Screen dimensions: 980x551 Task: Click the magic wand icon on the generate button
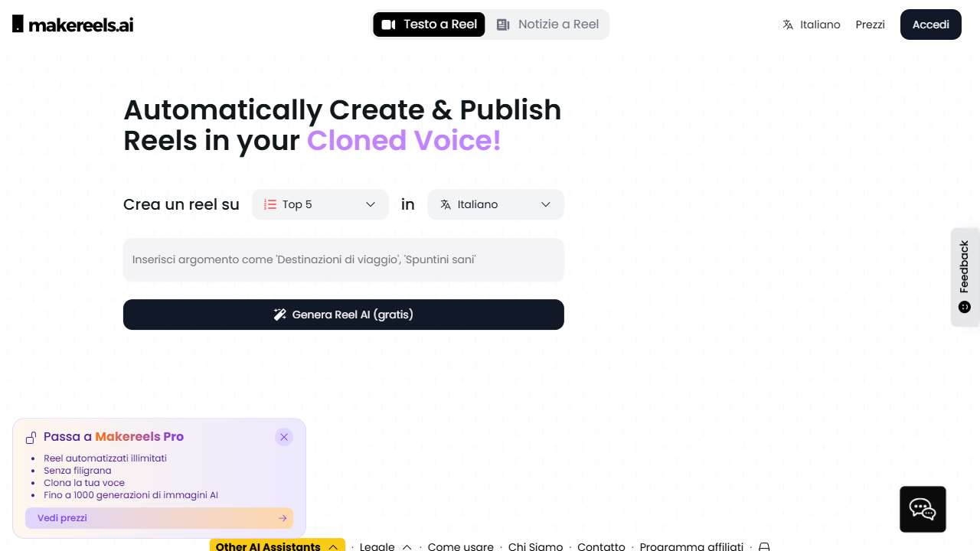280,314
